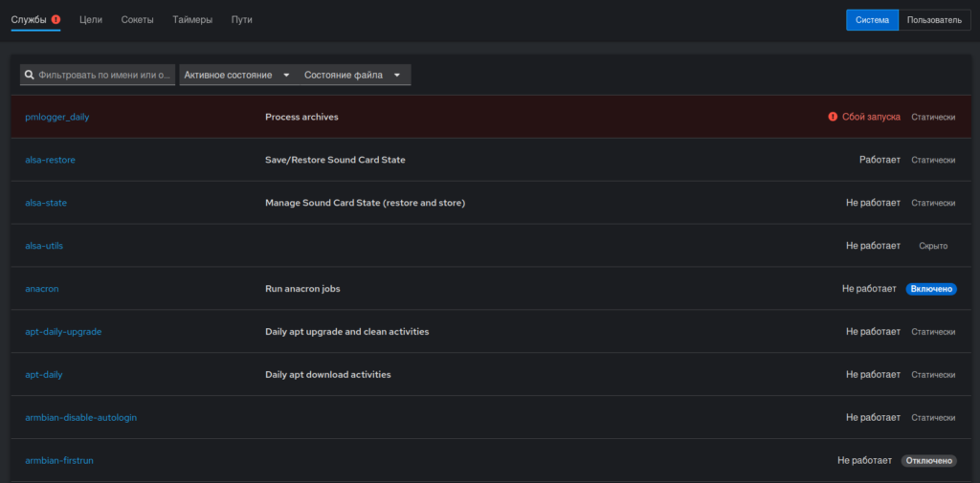Click the Отключено badge on armbian-firstrun row
Screen dimensions: 980x483
click(x=928, y=460)
